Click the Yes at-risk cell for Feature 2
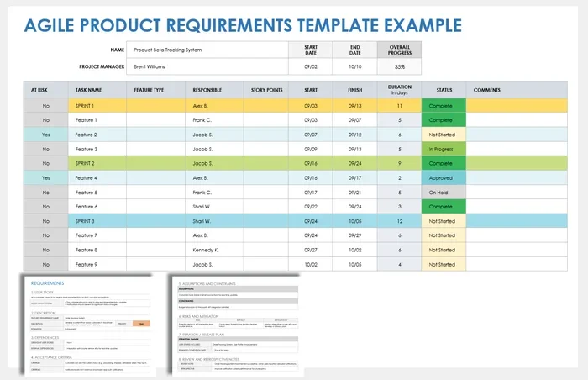This screenshot has height=380, width=588. click(45, 135)
